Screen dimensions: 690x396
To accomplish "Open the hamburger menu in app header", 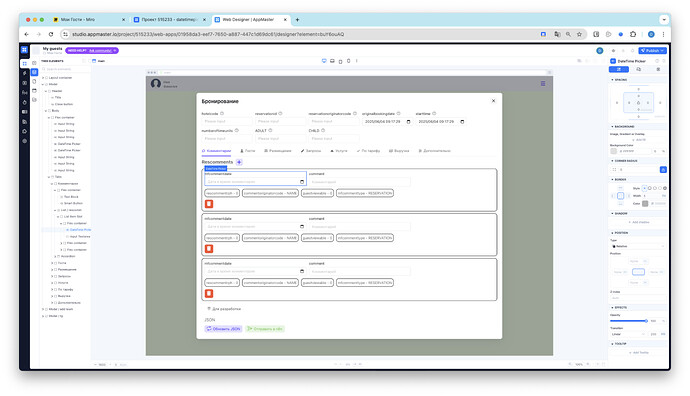I will (x=543, y=84).
